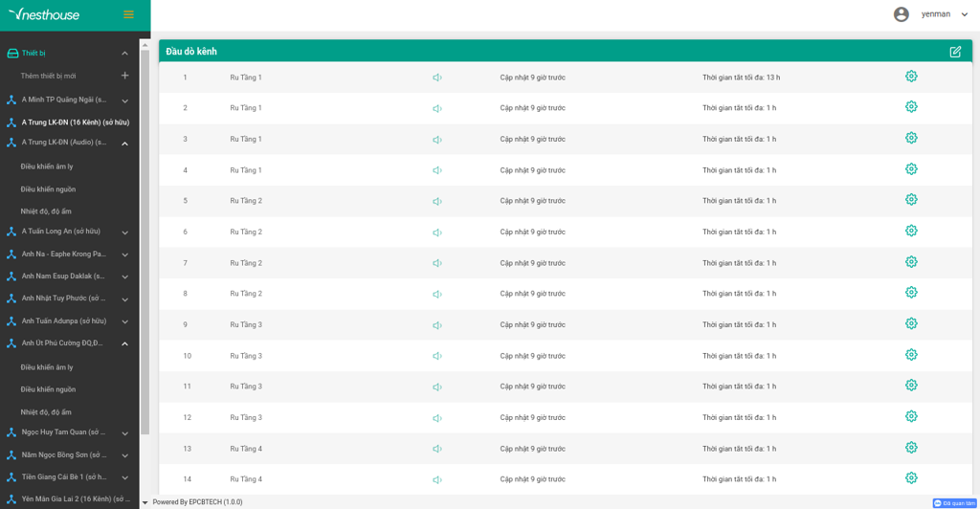Viewport: 980px width, 509px height.
Task: Click the speaker icon for channel 2
Action: click(436, 109)
